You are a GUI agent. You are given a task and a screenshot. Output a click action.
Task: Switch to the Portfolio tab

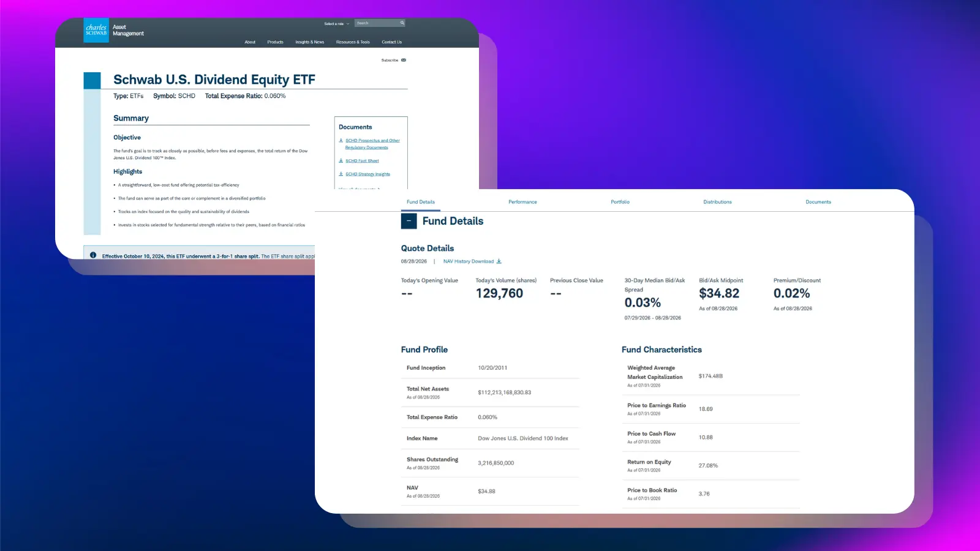tap(620, 202)
